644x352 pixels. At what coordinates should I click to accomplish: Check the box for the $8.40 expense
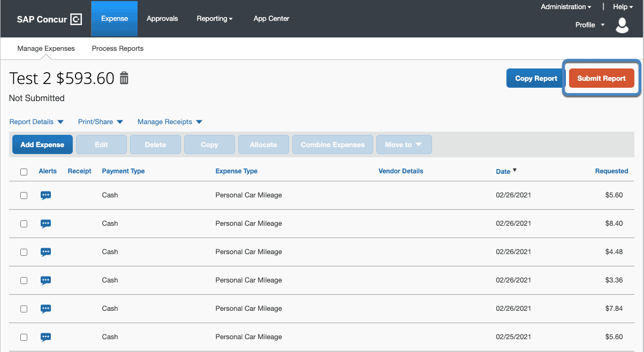pos(24,224)
